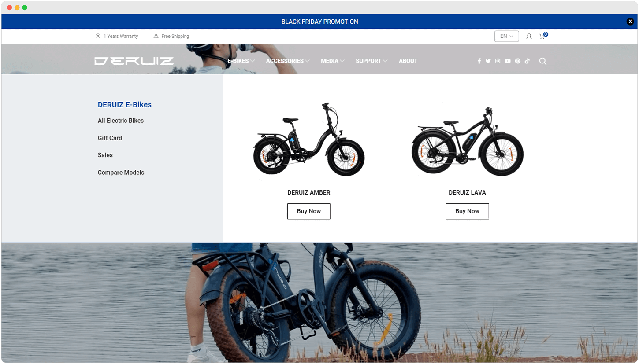Open the Gift Card link
The height and width of the screenshot is (364, 639).
click(x=110, y=138)
